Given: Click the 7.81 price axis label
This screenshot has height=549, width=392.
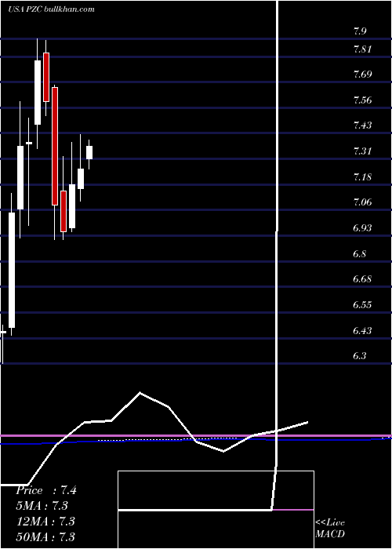Looking at the screenshot, I should pyautogui.click(x=362, y=49).
